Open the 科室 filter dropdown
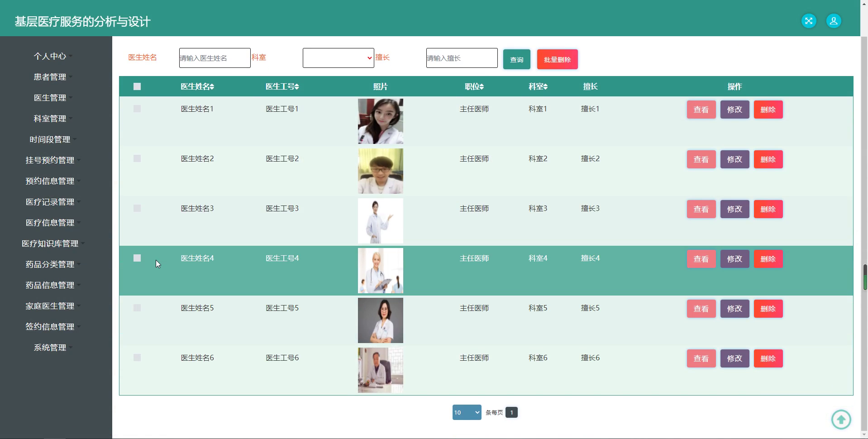868x439 pixels. (x=339, y=58)
